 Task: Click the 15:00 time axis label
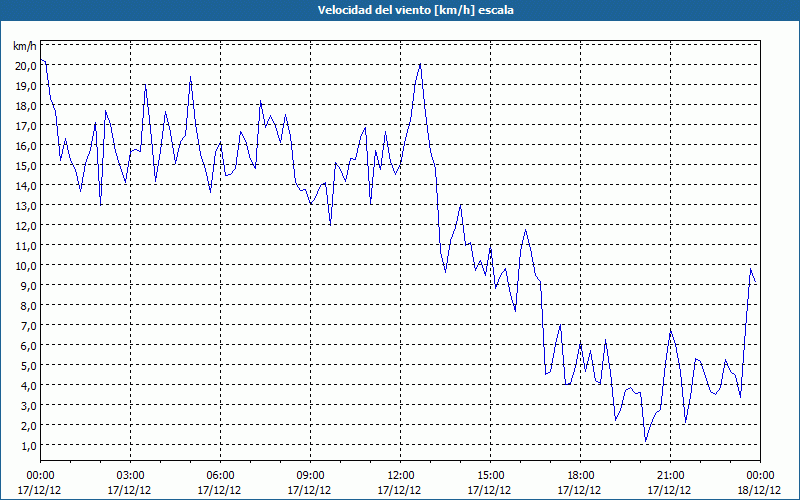[490, 476]
